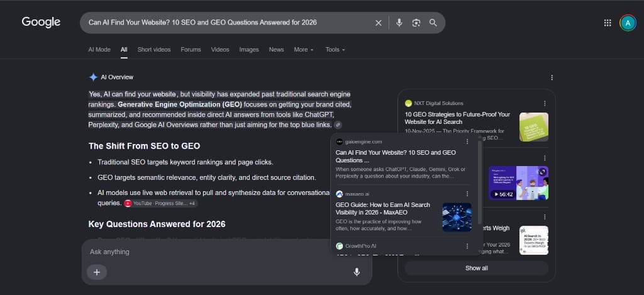Expand the More dropdown
This screenshot has height=295, width=644.
click(304, 50)
